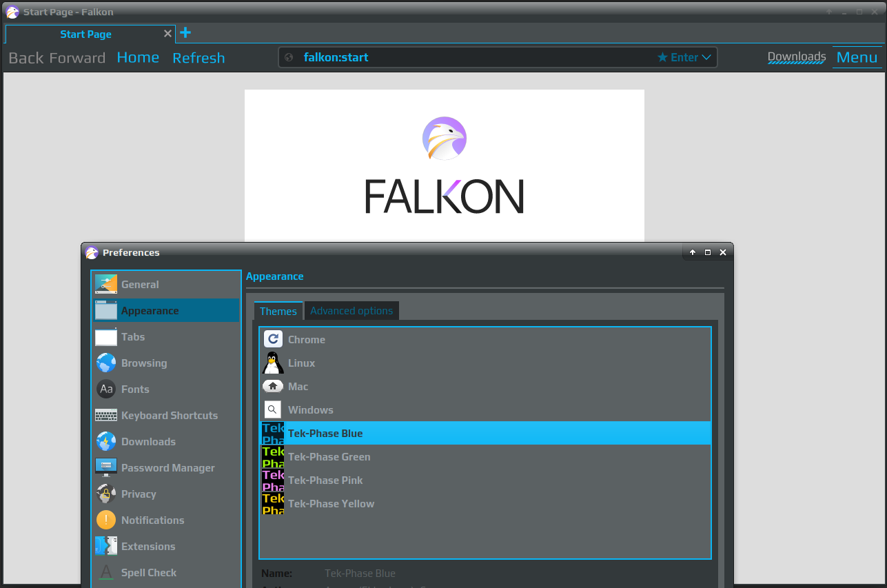Click the Password Manager monitor icon
Viewport: 887px width, 588px height.
106,467
